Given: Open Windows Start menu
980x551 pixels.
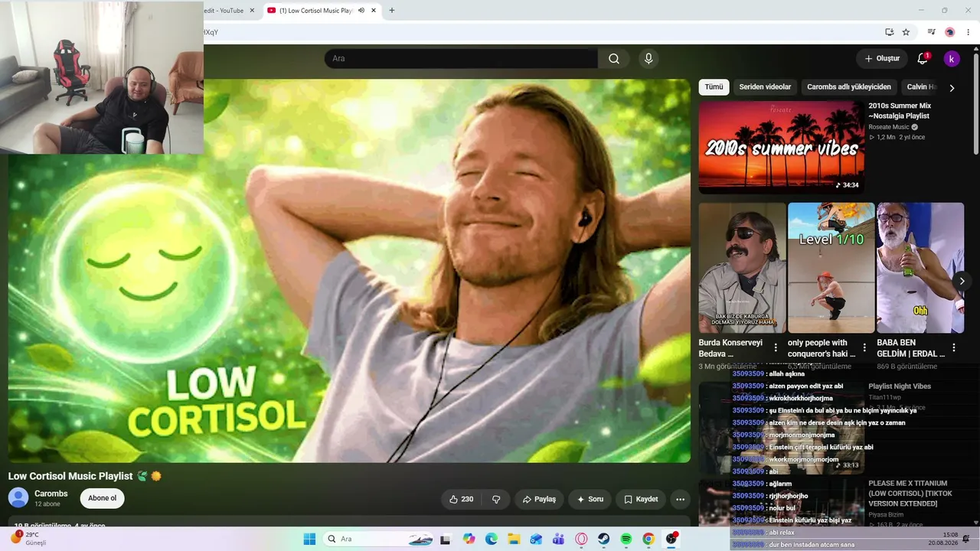Looking at the screenshot, I should pos(309,539).
